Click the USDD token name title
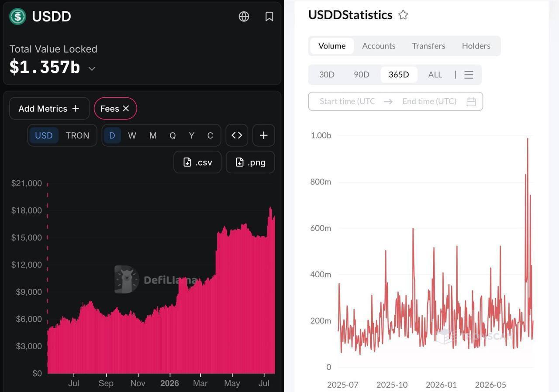 tap(52, 17)
